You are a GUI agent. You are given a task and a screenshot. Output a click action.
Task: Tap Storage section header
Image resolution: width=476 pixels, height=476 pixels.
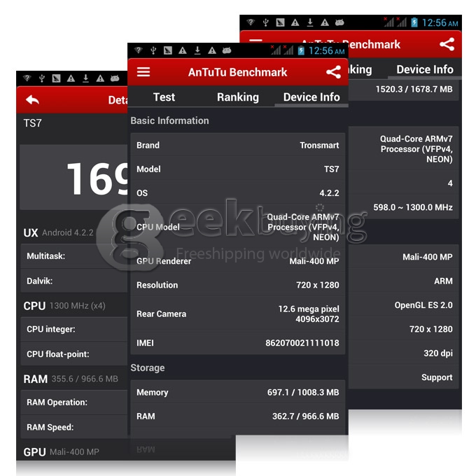[x=148, y=367]
